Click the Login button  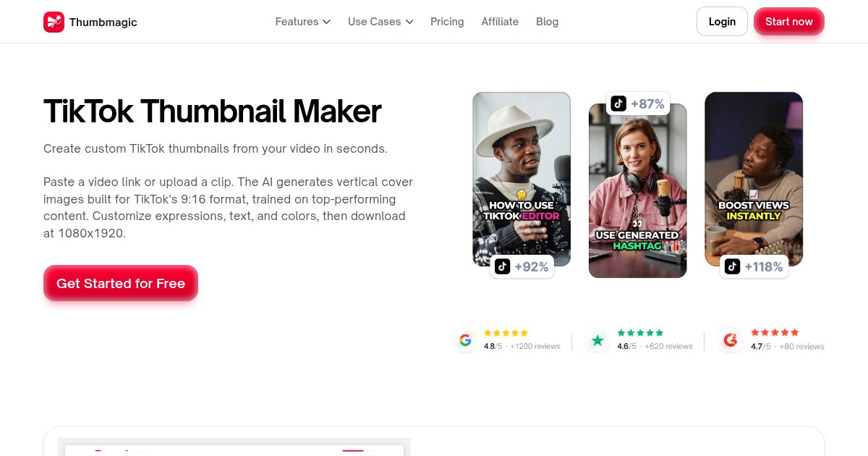722,22
